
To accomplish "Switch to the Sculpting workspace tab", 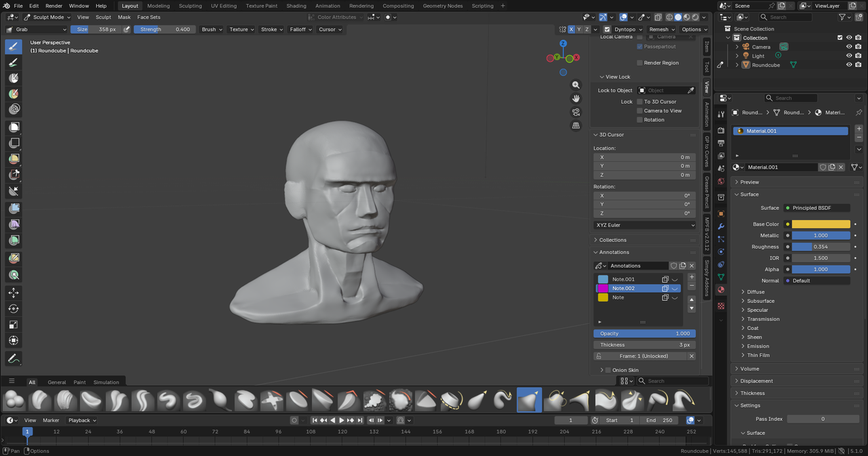I will (190, 5).
